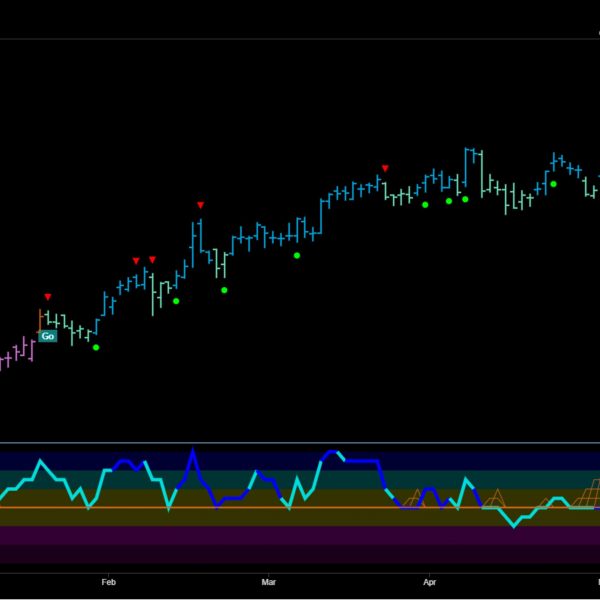Click the red triangle above the mid-February price spike

click(x=201, y=205)
